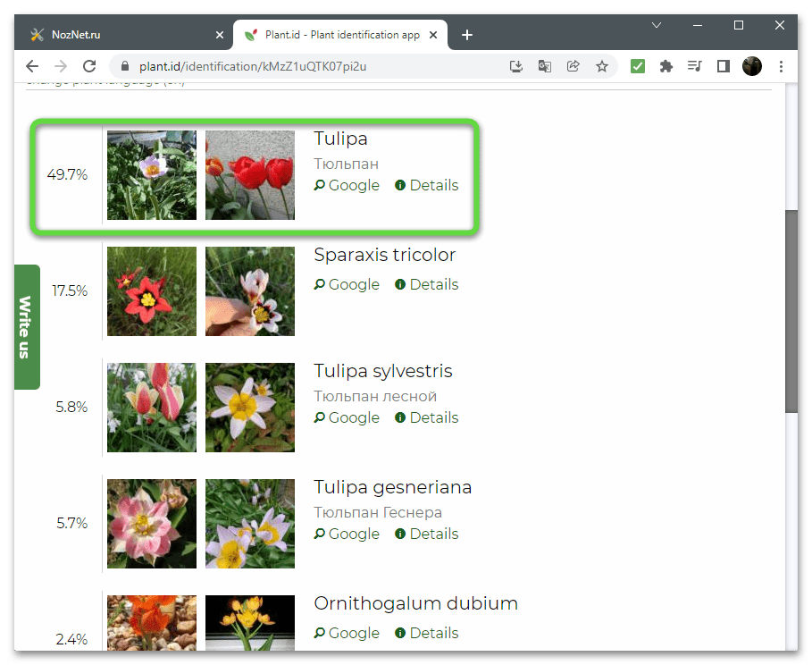Open orange Ornithogalum dubium first thumbnail

pos(152,622)
